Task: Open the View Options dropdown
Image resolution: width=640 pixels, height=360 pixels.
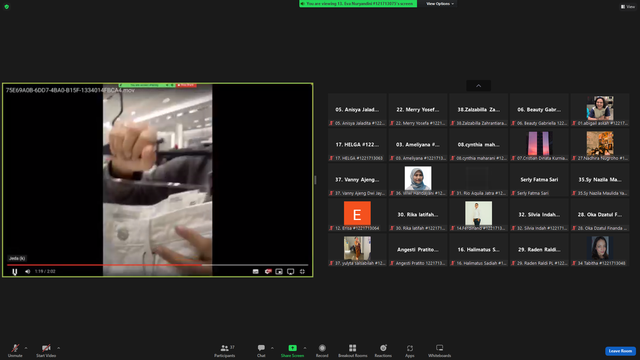Action: tap(440, 4)
